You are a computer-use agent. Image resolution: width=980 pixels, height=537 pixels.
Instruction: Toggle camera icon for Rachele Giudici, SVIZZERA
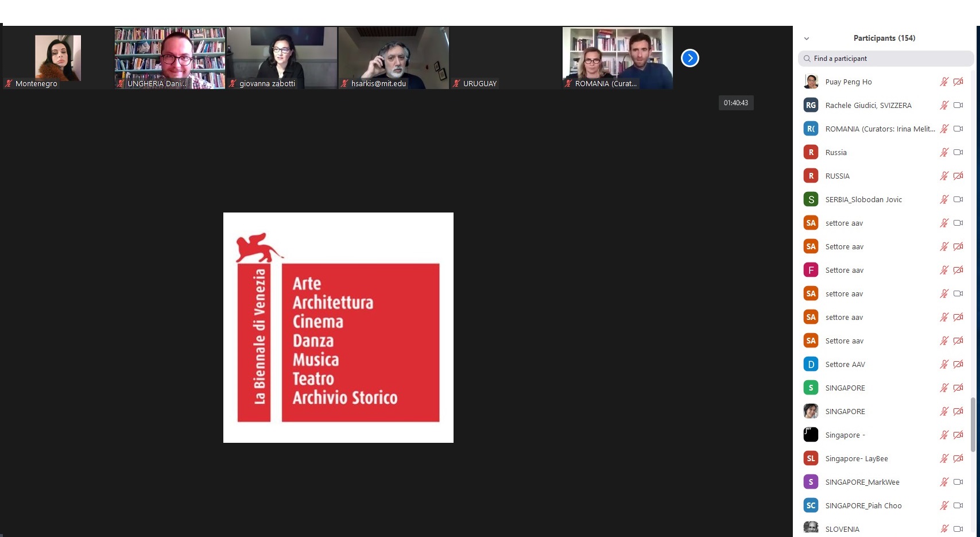(x=958, y=105)
